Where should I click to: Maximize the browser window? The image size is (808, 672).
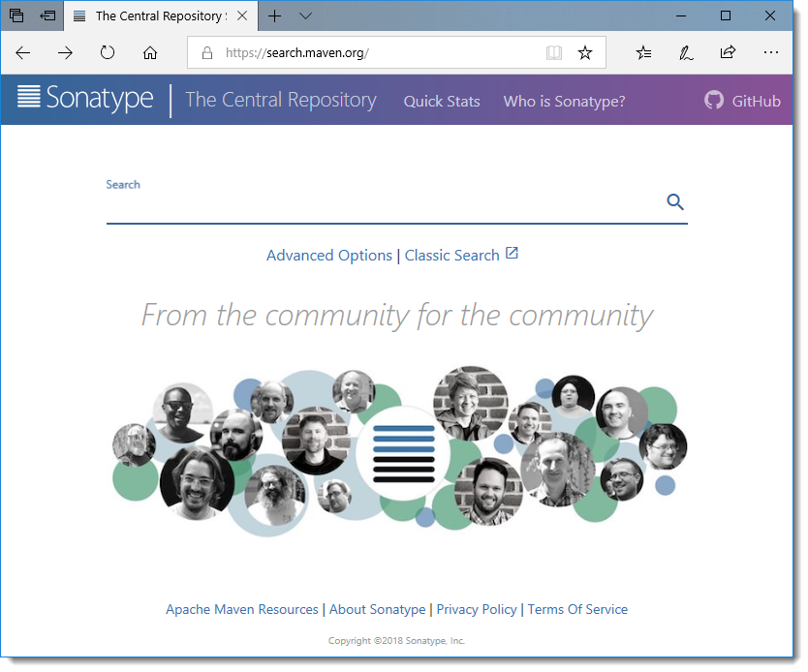click(726, 15)
